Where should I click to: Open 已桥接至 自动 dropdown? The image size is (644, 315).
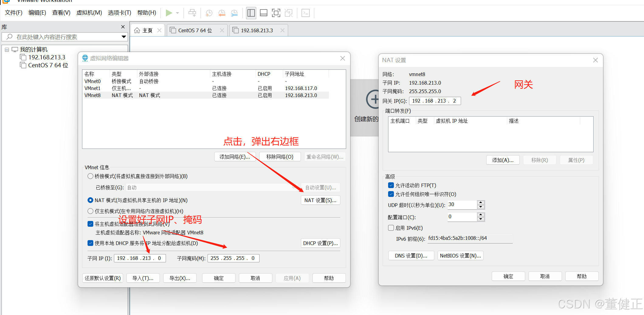[212, 187]
